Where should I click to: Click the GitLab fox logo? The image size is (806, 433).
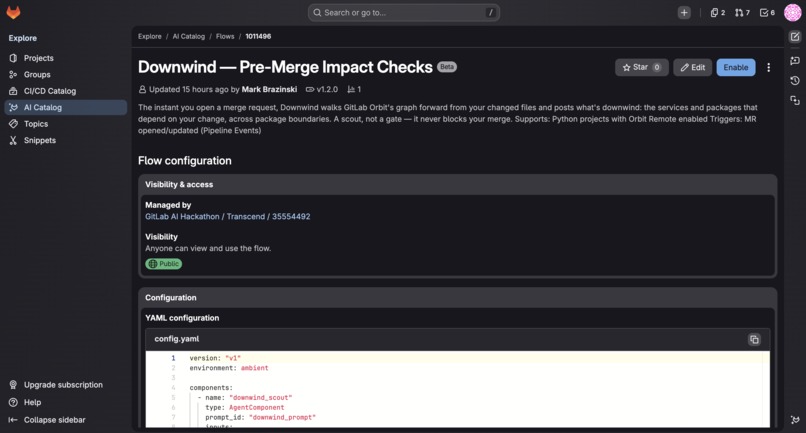click(13, 12)
